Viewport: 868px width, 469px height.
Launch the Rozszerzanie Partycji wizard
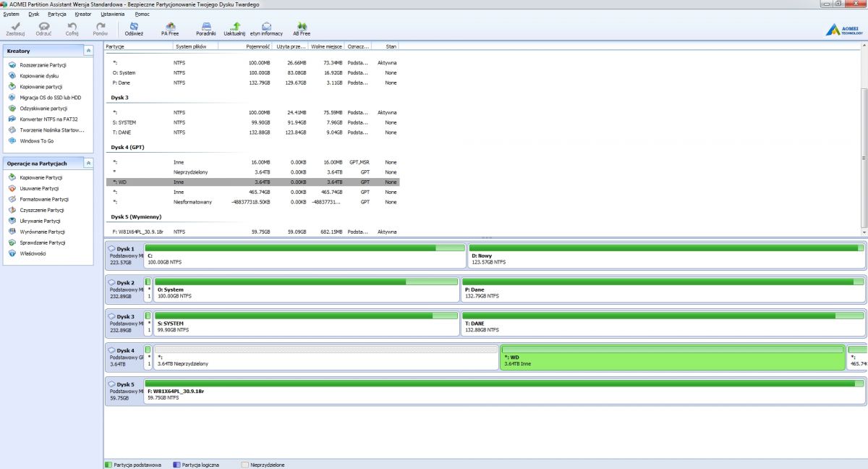click(x=43, y=65)
